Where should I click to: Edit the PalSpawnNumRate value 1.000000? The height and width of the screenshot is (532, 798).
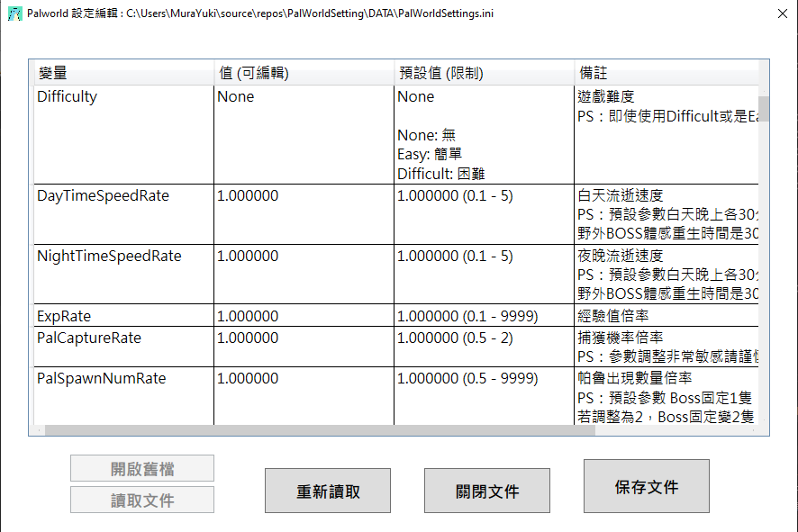pyautogui.click(x=304, y=396)
